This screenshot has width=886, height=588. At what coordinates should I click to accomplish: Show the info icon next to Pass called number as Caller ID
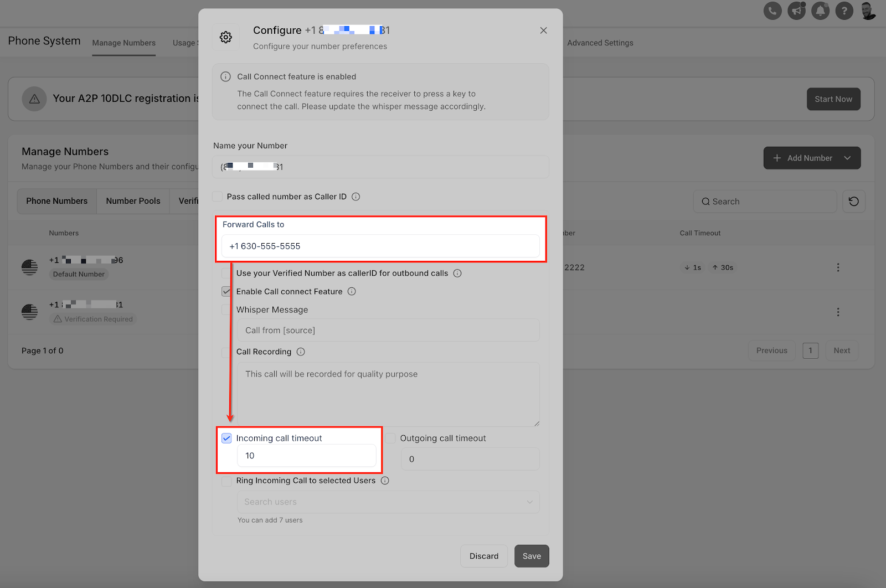coord(356,197)
